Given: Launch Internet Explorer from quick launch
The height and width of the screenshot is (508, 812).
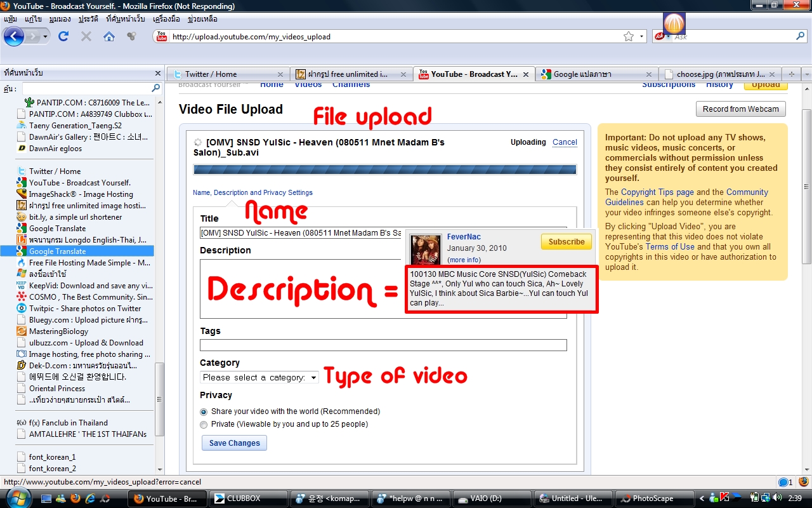Looking at the screenshot, I should [90, 498].
